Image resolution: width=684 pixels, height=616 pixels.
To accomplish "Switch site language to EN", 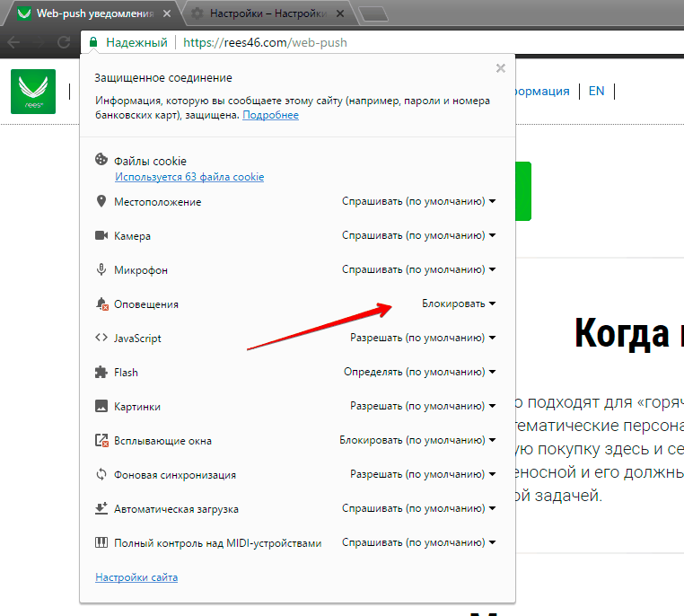I will tap(596, 92).
